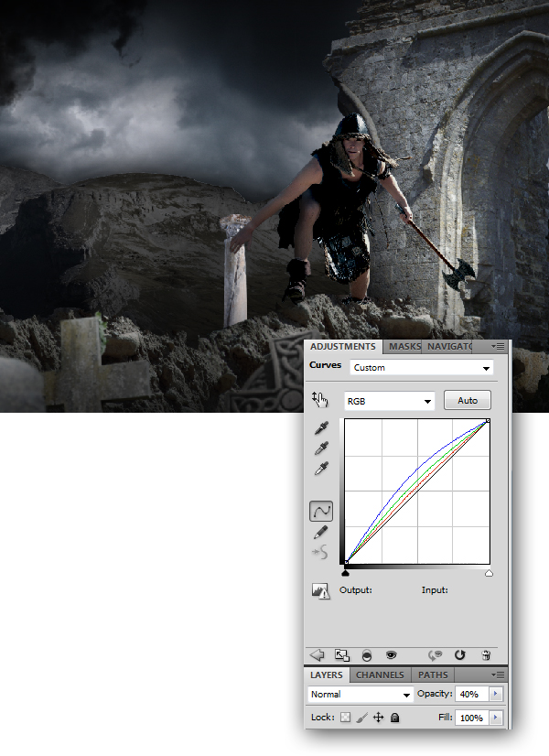Toggle adjustment layer visibility eye icon
The image size is (549, 756).
coord(391,654)
